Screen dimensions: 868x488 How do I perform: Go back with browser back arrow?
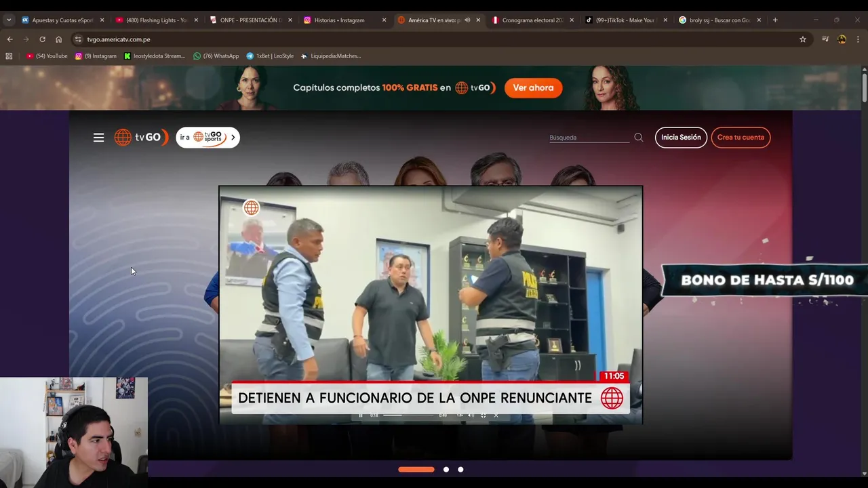(9, 39)
